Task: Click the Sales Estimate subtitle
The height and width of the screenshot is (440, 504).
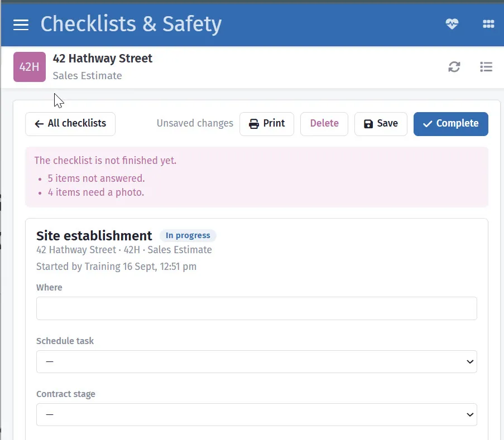Action: (x=88, y=76)
